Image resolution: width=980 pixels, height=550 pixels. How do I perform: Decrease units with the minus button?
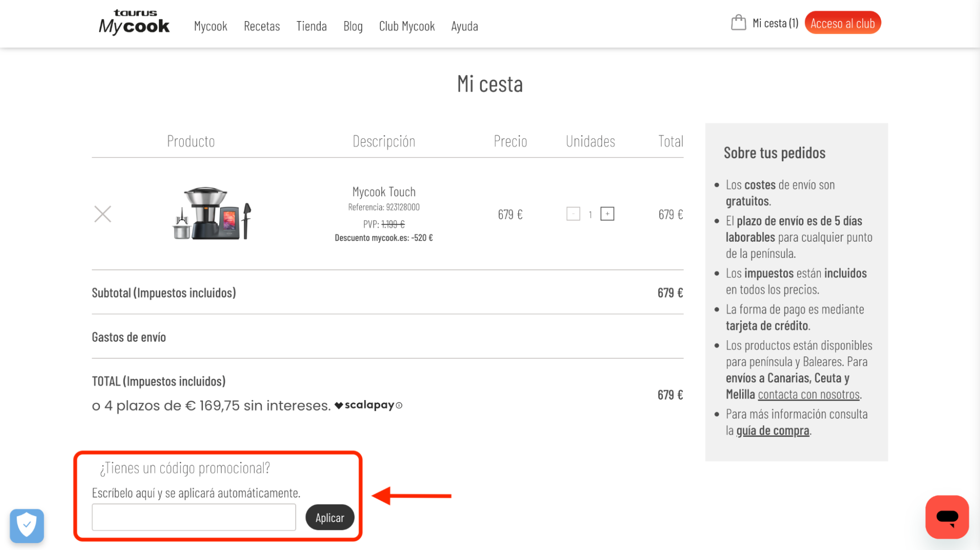click(573, 214)
